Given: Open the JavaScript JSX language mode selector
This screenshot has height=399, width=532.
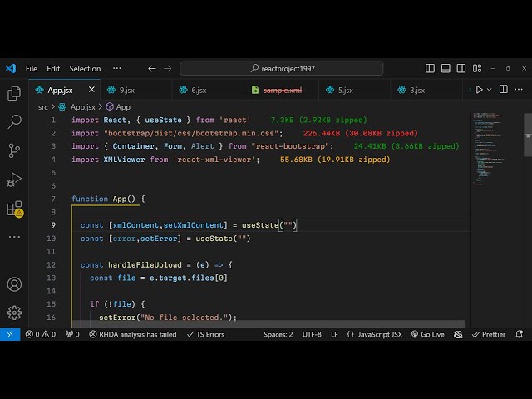Looking at the screenshot, I should pyautogui.click(x=374, y=334).
